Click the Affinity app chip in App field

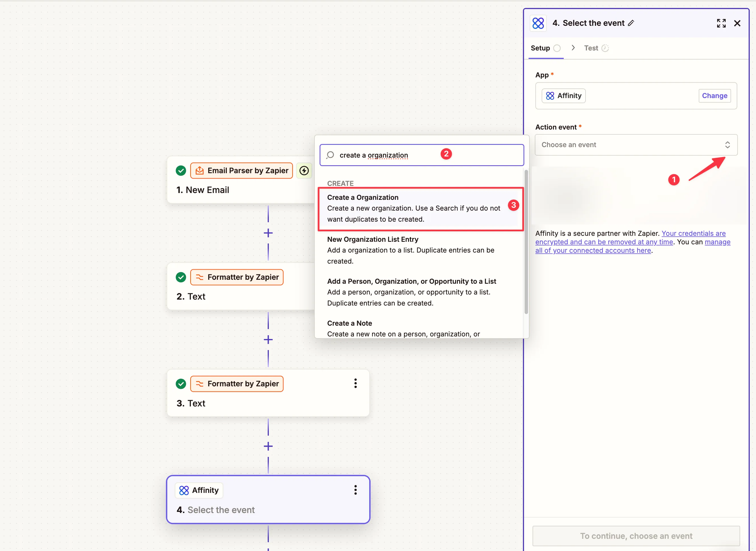(x=563, y=96)
